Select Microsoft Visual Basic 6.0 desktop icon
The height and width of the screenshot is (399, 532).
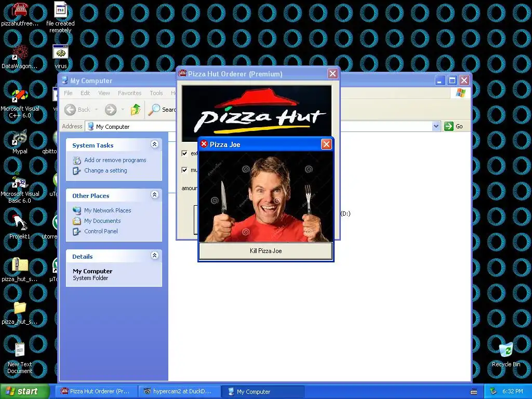20,189
